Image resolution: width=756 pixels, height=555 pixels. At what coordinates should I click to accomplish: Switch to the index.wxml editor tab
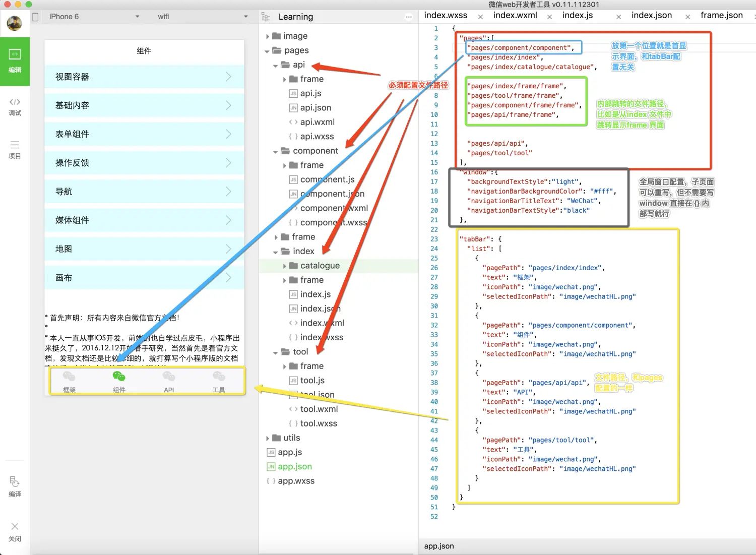point(515,16)
